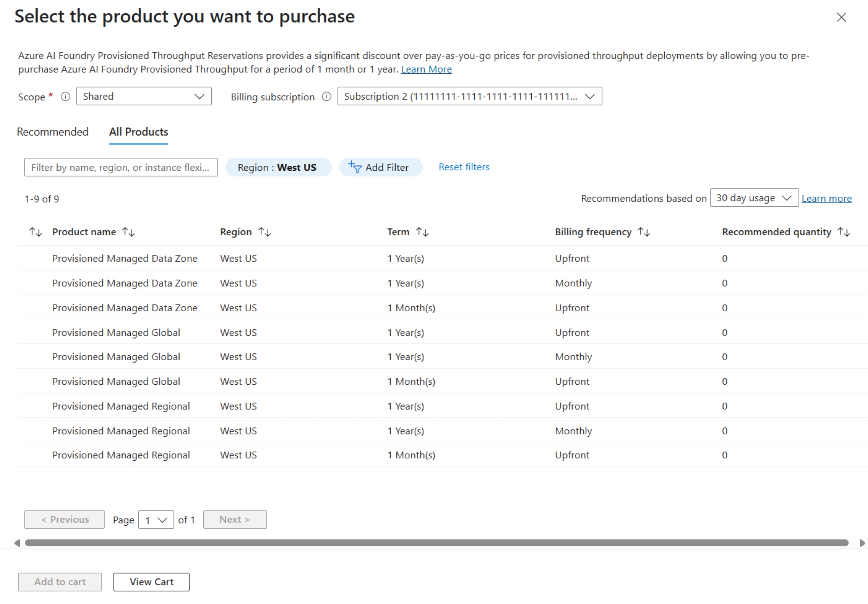Screen dimensions: 868x604
Task: Open the page number dropdown
Action: [156, 520]
